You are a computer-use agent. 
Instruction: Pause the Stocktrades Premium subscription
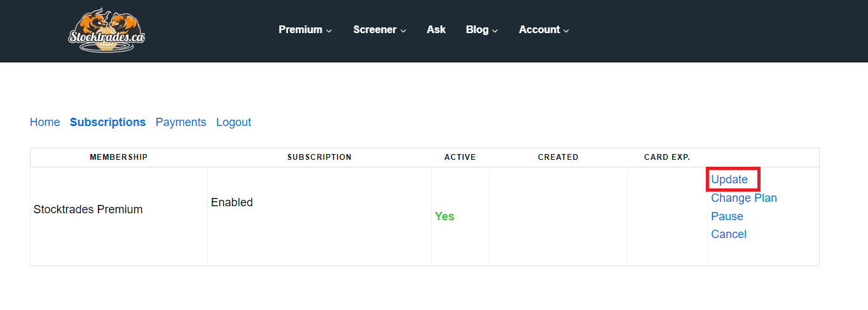click(727, 216)
